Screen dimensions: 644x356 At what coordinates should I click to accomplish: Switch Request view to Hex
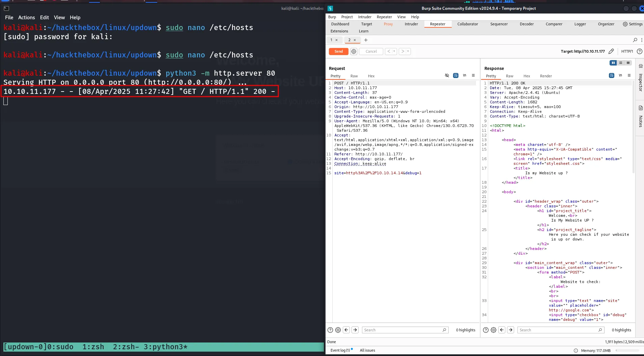click(x=371, y=76)
